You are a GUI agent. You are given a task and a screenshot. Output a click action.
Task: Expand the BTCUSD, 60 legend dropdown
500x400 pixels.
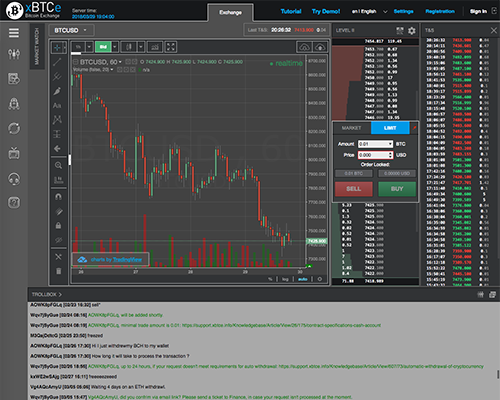[x=120, y=62]
